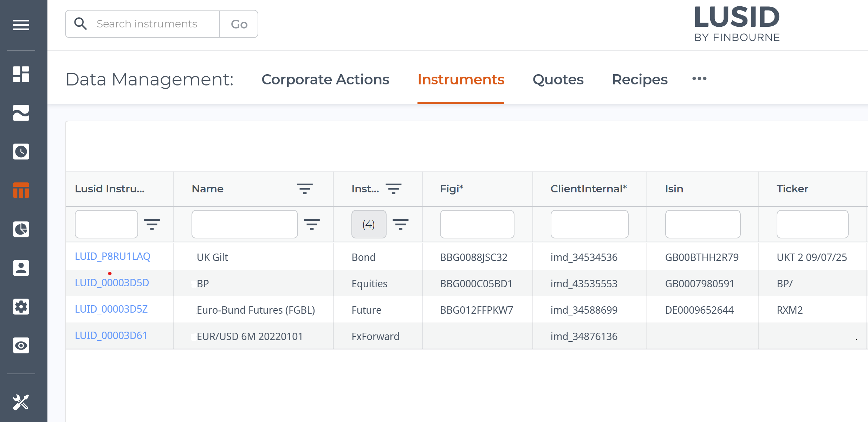This screenshot has height=422, width=868.
Task: Switch to the Quotes tab
Action: [x=558, y=79]
